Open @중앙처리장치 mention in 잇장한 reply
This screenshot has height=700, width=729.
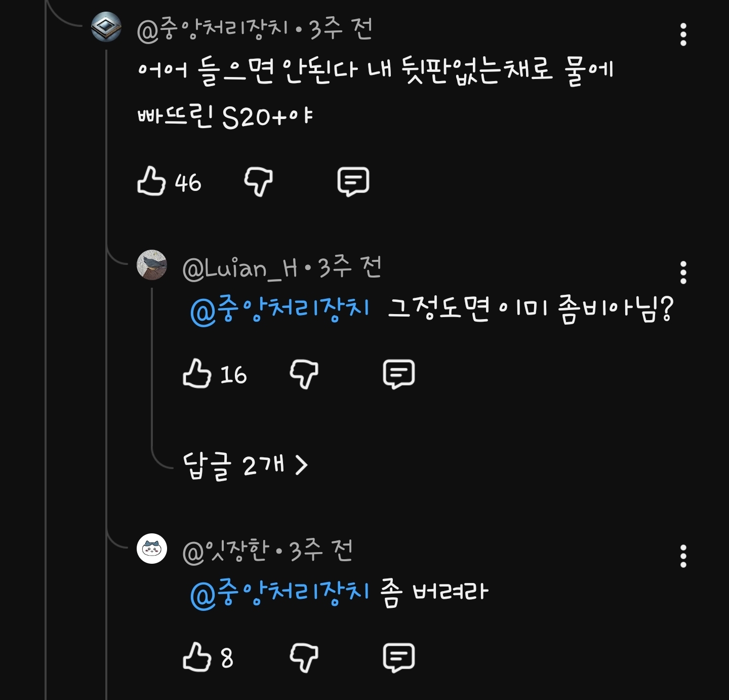coord(280,592)
